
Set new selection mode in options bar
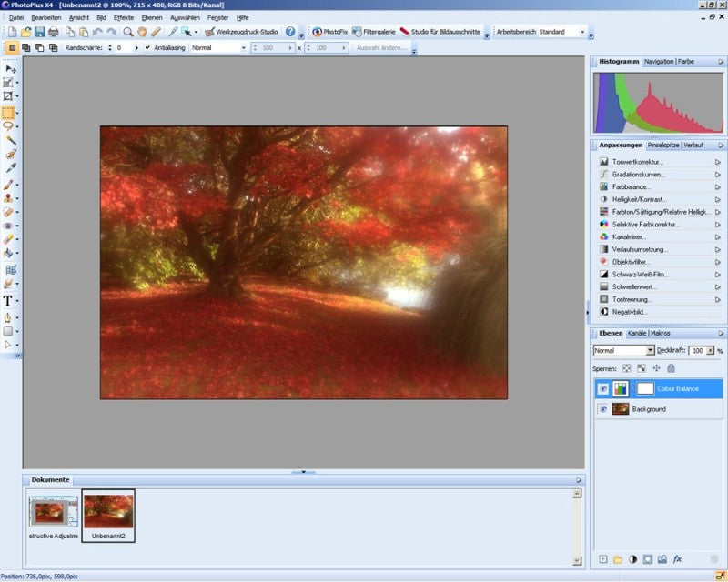click(13, 48)
